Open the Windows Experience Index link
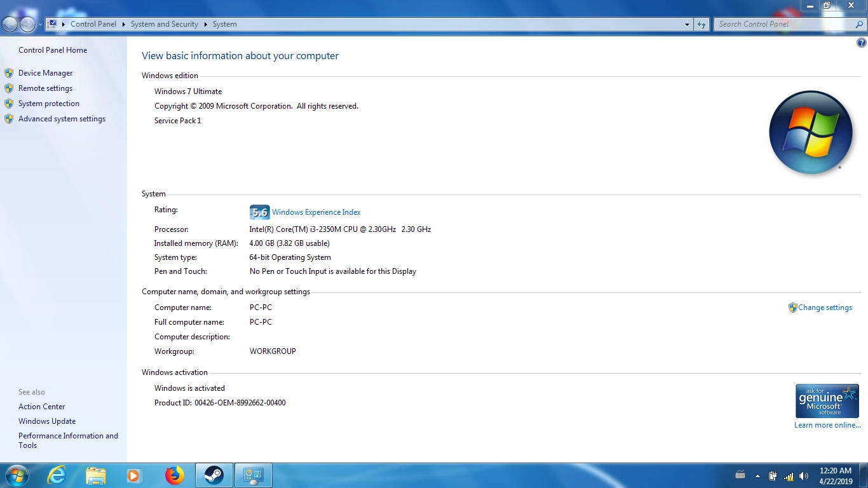Screen dimensions: 868x488 [316, 212]
